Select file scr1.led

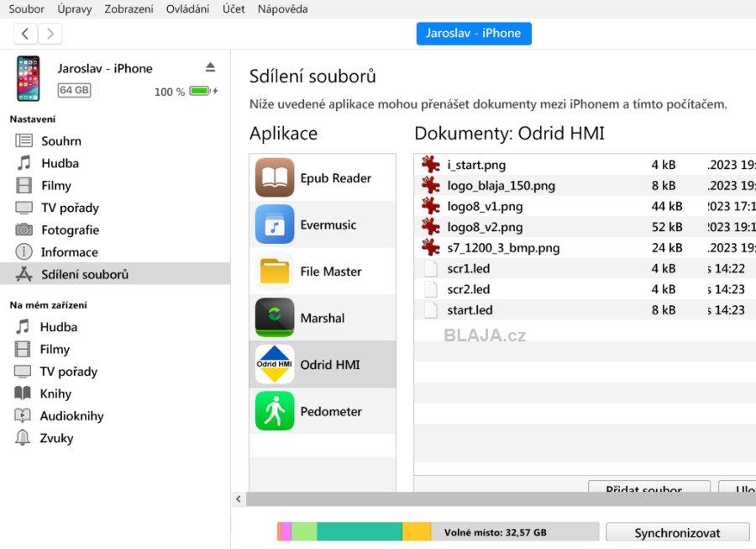click(585, 269)
